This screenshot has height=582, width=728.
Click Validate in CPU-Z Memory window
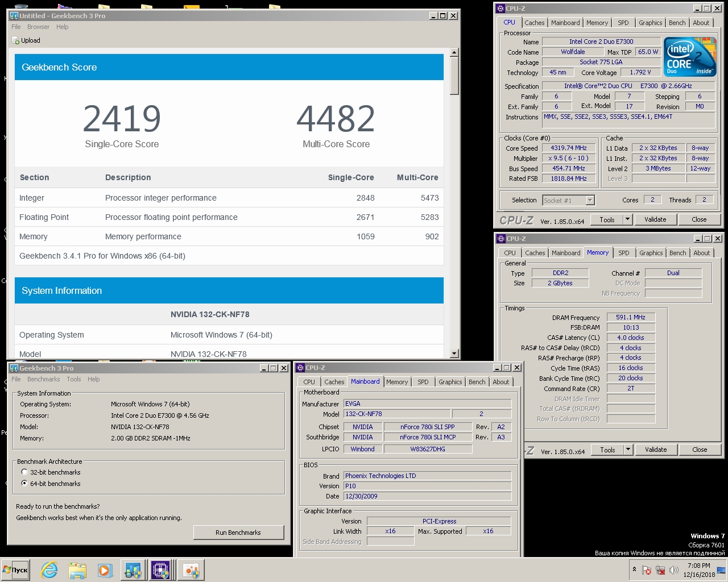[x=656, y=450]
